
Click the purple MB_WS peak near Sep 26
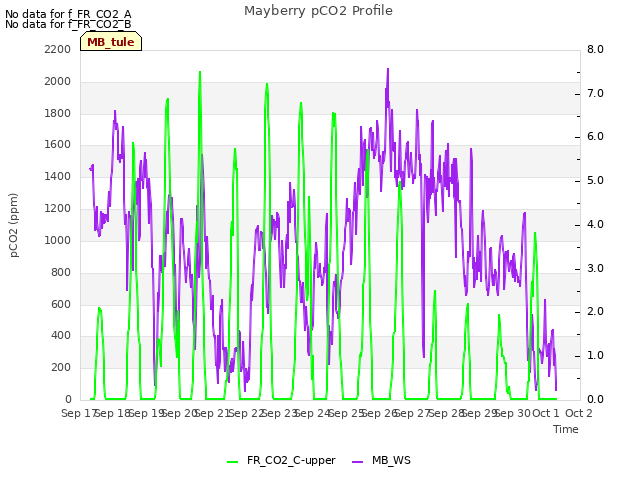click(388, 69)
